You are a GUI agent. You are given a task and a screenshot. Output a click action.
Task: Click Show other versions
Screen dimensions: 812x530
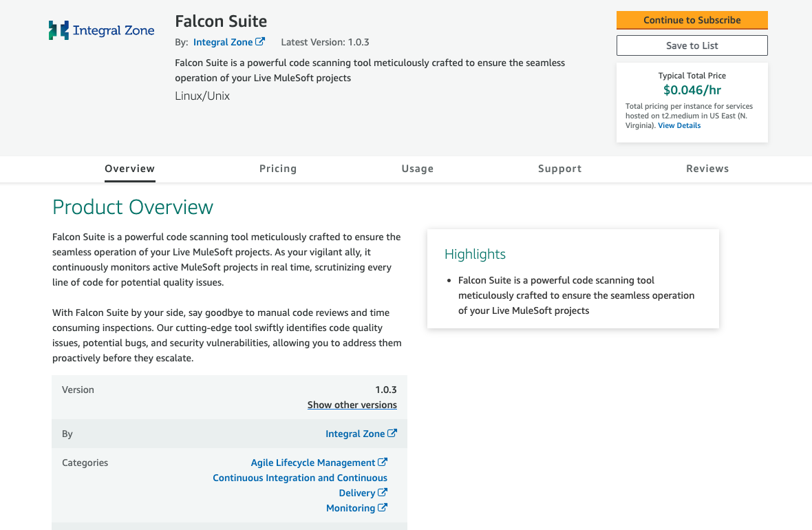[352, 405]
